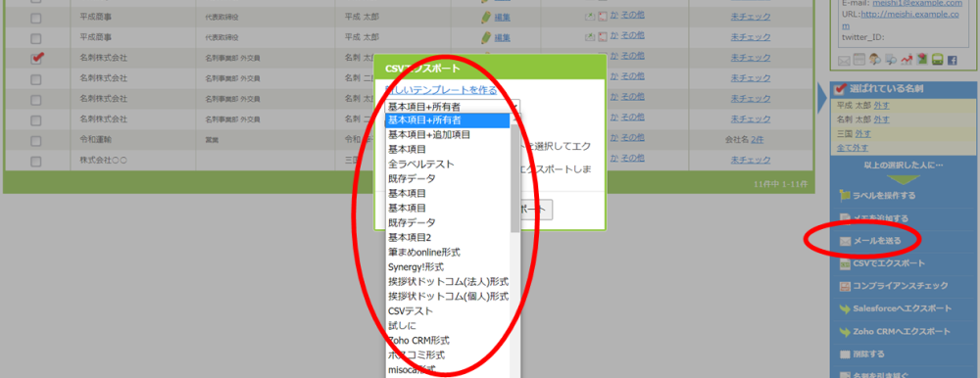Select 挨拶状ドットコム(法人)形式 option

pos(448,281)
